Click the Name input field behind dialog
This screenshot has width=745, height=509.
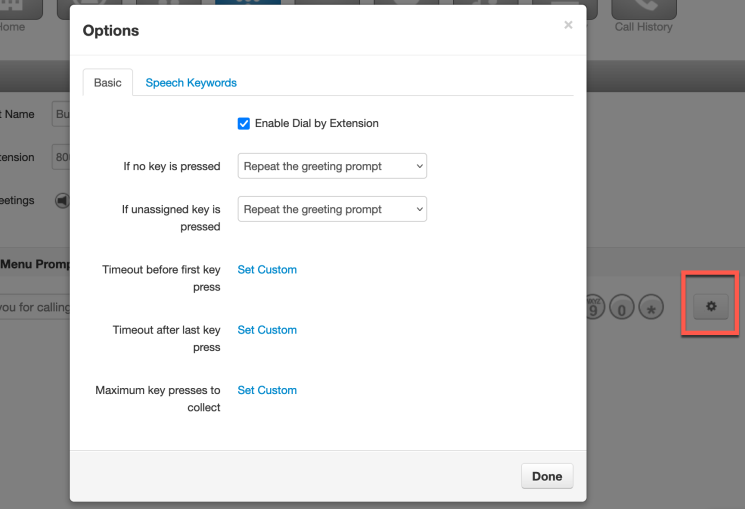coord(61,114)
